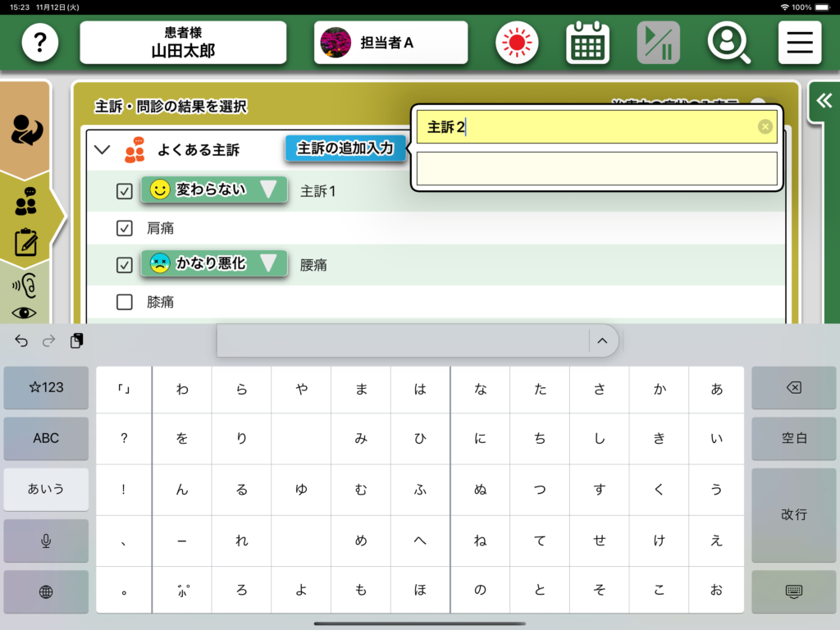
Task: Uncheck the 肩痛 checkbox
Action: (x=125, y=228)
